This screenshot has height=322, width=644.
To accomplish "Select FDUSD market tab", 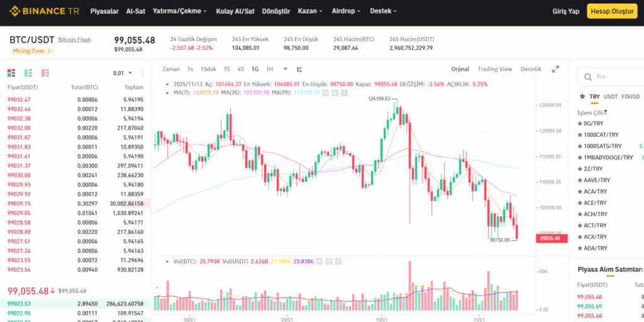I will point(630,97).
